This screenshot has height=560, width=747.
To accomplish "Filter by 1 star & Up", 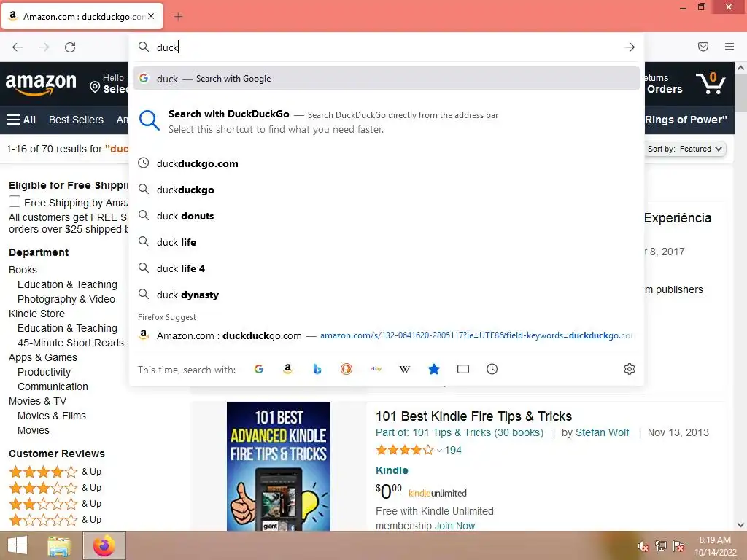I will tap(55, 519).
